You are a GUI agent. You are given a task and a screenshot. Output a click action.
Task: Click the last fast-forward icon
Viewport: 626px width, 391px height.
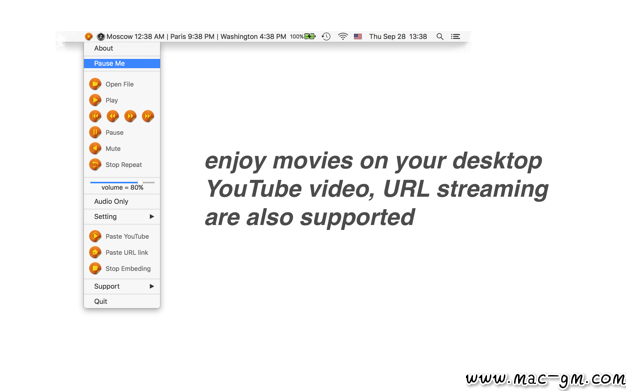coord(148,116)
